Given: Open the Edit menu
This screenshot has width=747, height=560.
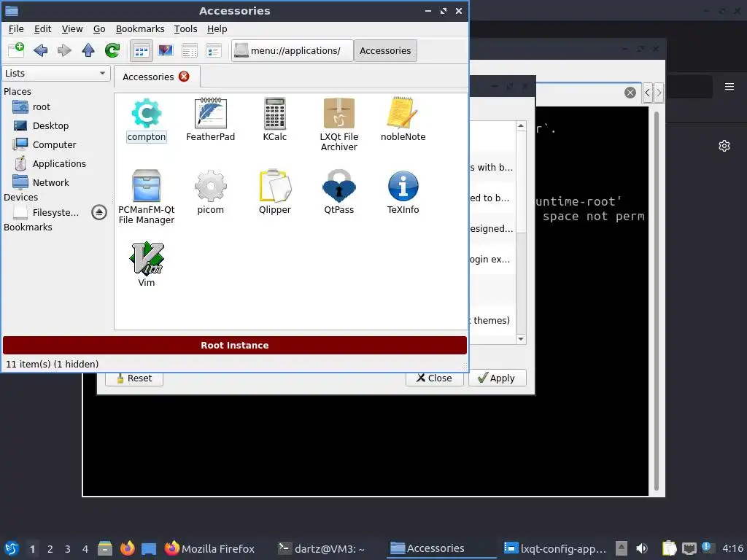Looking at the screenshot, I should (42, 29).
